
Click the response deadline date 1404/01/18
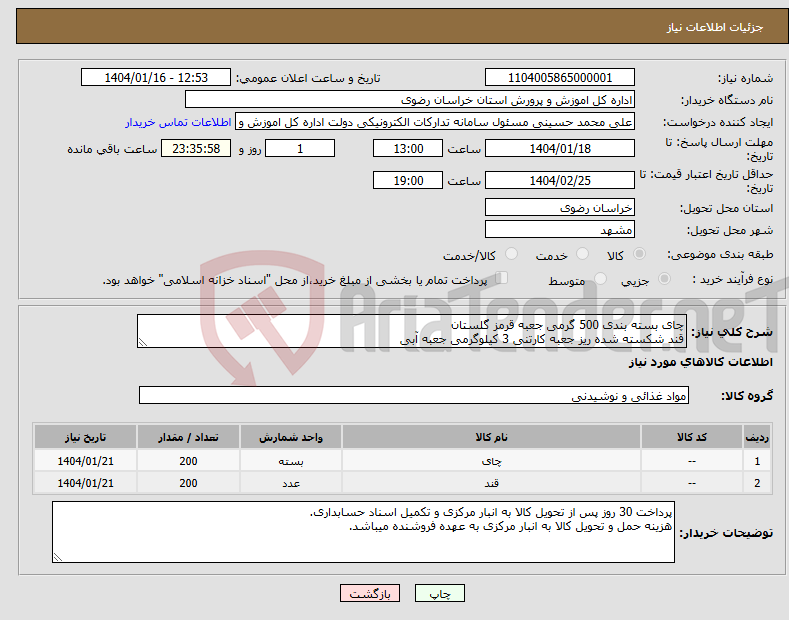(560, 148)
